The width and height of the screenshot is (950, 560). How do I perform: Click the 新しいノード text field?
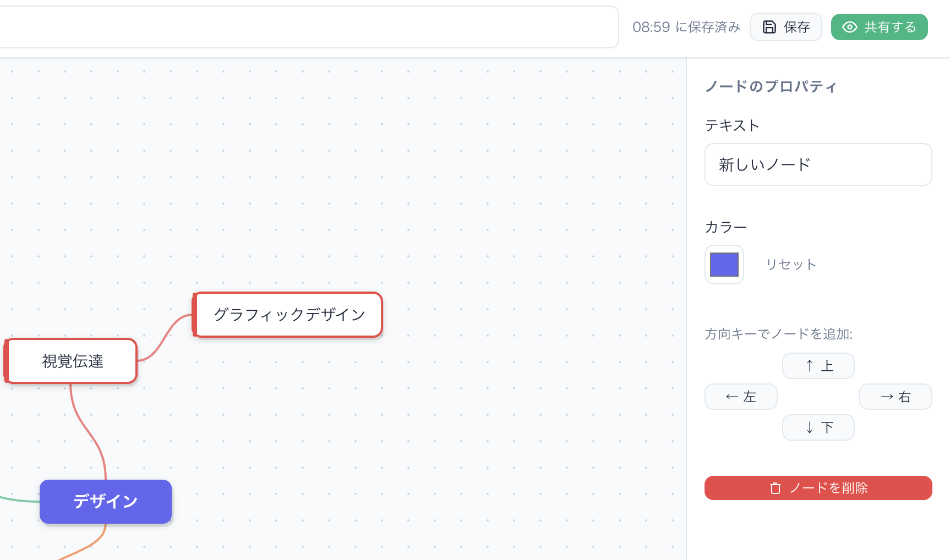817,164
